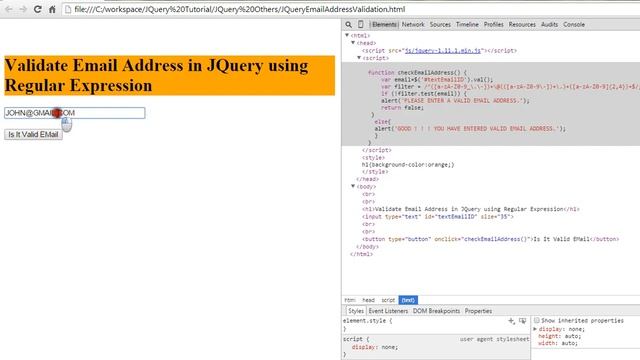Click the 'width: auto;' computed property

pyautogui.click(x=558, y=343)
